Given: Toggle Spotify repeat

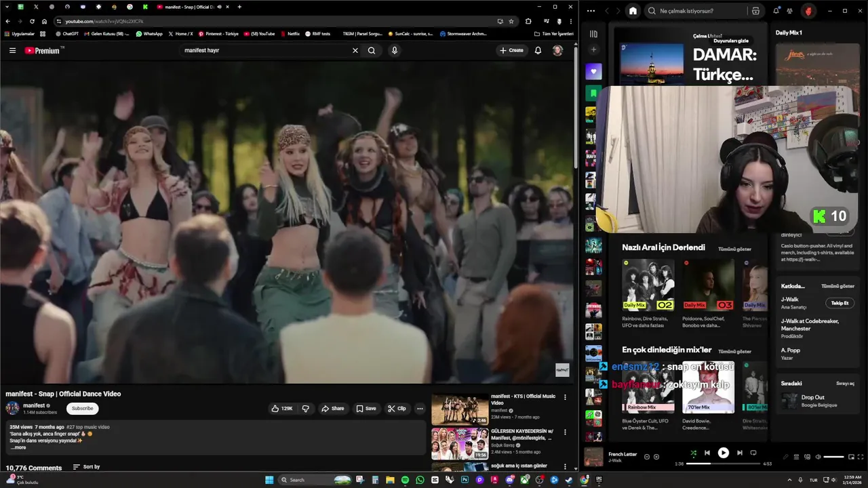Looking at the screenshot, I should [753, 453].
